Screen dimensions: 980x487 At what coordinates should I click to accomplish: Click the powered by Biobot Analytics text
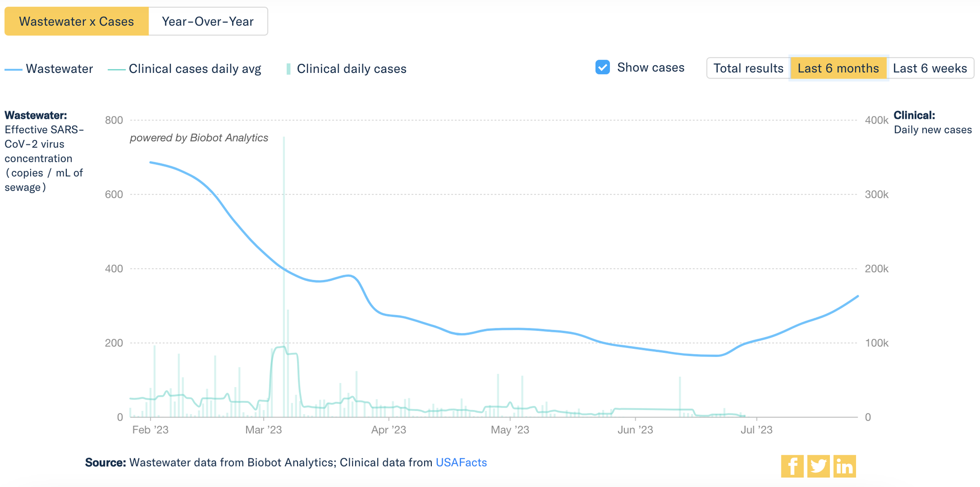199,138
